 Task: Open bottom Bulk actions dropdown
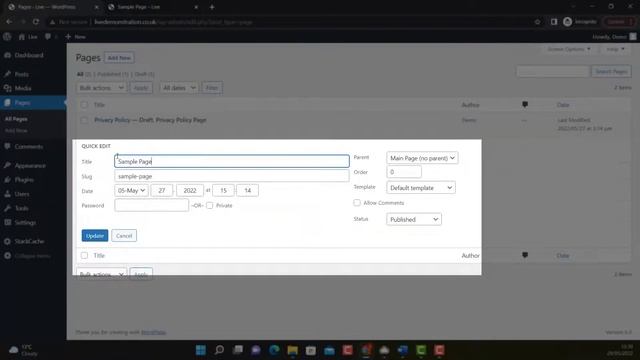(x=101, y=274)
